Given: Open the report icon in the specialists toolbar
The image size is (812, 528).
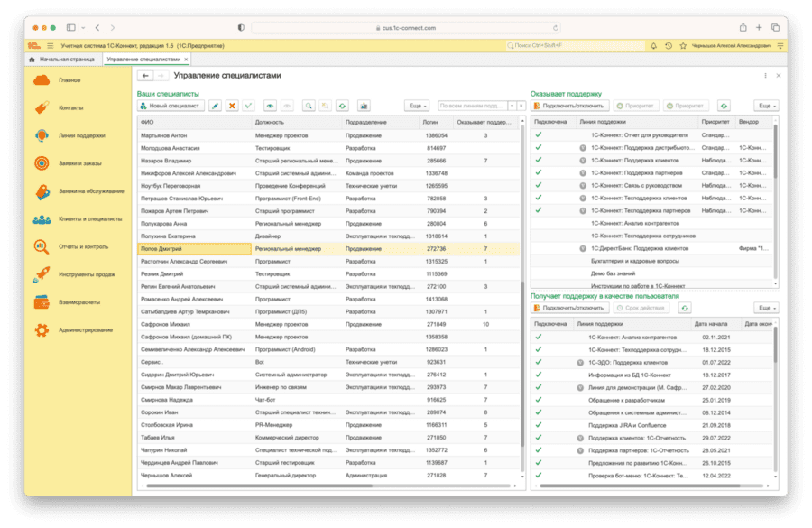Looking at the screenshot, I should 364,106.
